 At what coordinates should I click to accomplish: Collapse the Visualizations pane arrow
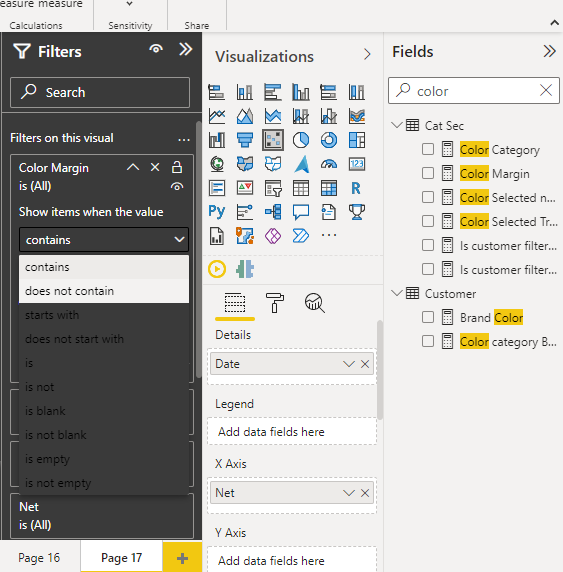[367, 55]
